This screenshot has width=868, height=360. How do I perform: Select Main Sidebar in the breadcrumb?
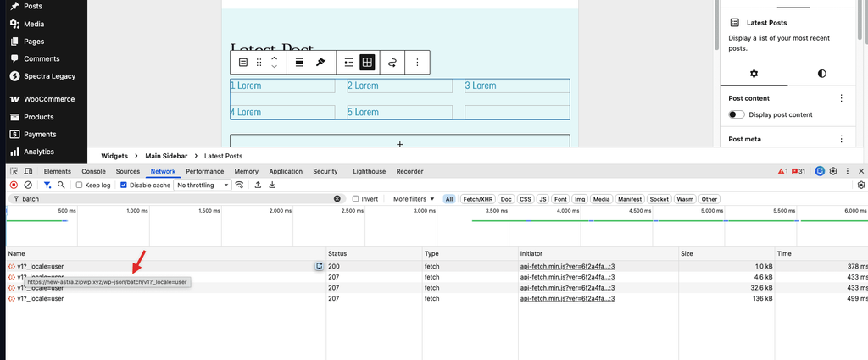[166, 156]
